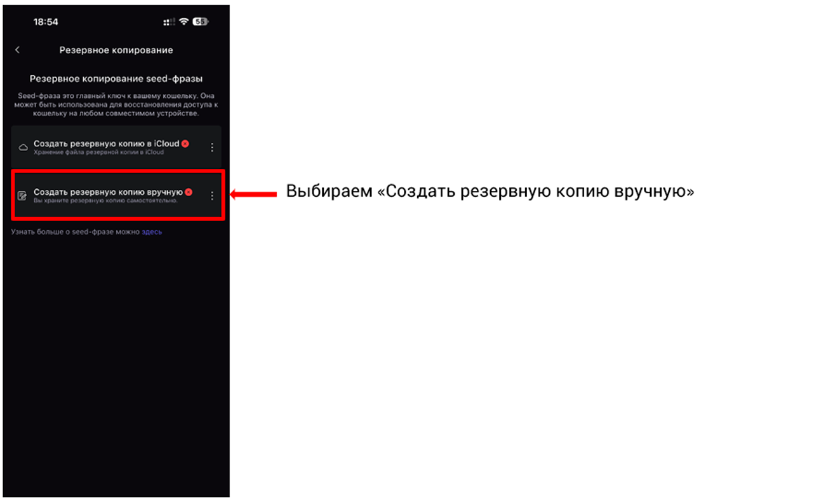The image size is (814, 504).
Task: Click the "Резервное копирование" page title
Action: pyautogui.click(x=116, y=50)
